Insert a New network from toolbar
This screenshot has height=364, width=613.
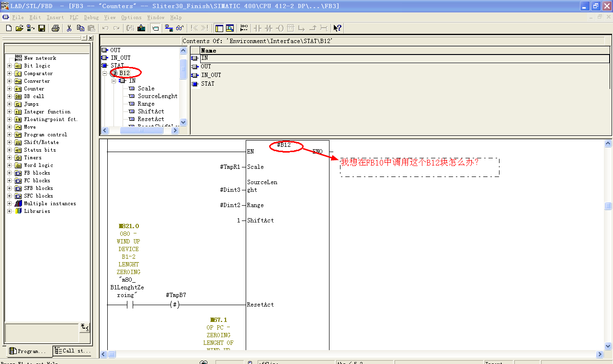[x=244, y=28]
